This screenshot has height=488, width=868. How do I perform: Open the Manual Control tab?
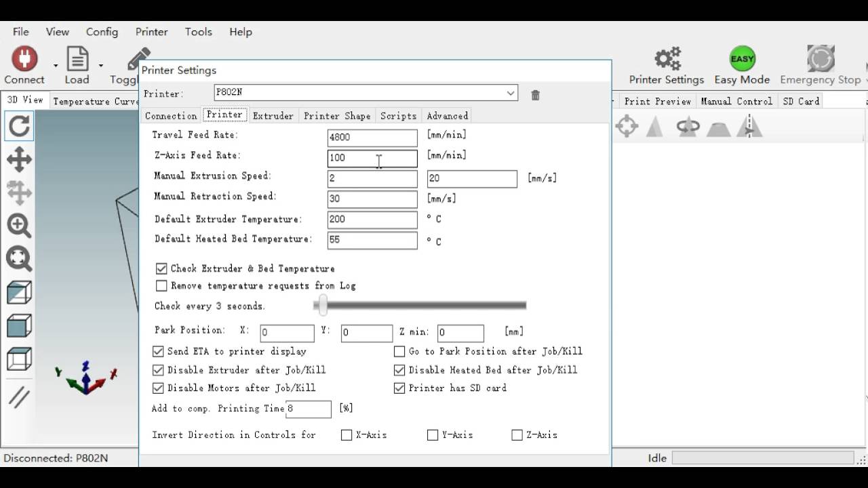[x=736, y=101]
